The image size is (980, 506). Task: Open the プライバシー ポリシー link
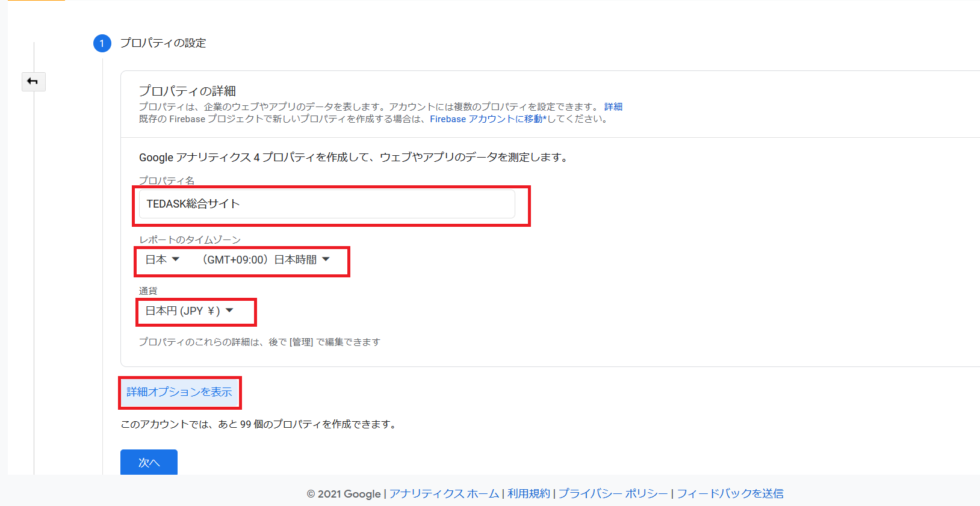pos(613,494)
